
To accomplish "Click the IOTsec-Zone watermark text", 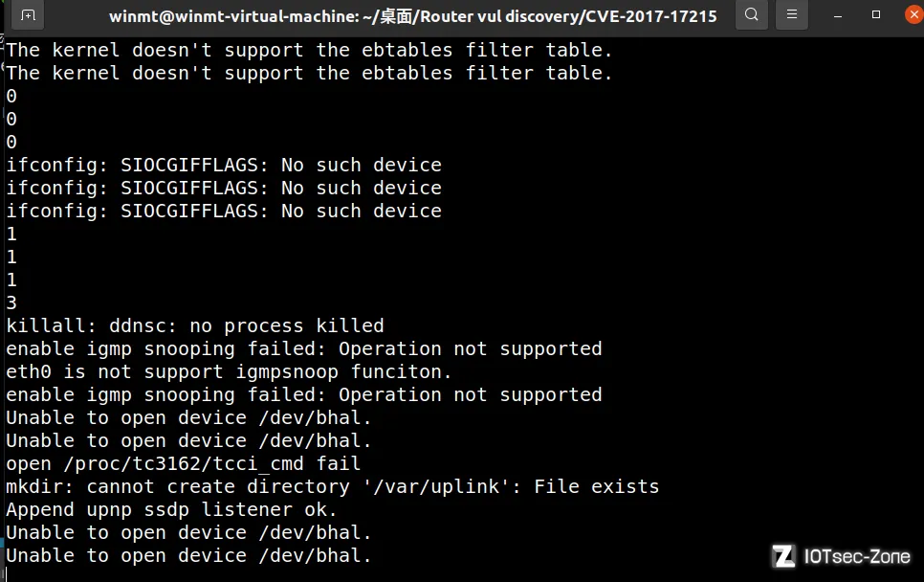I will pyautogui.click(x=857, y=556).
